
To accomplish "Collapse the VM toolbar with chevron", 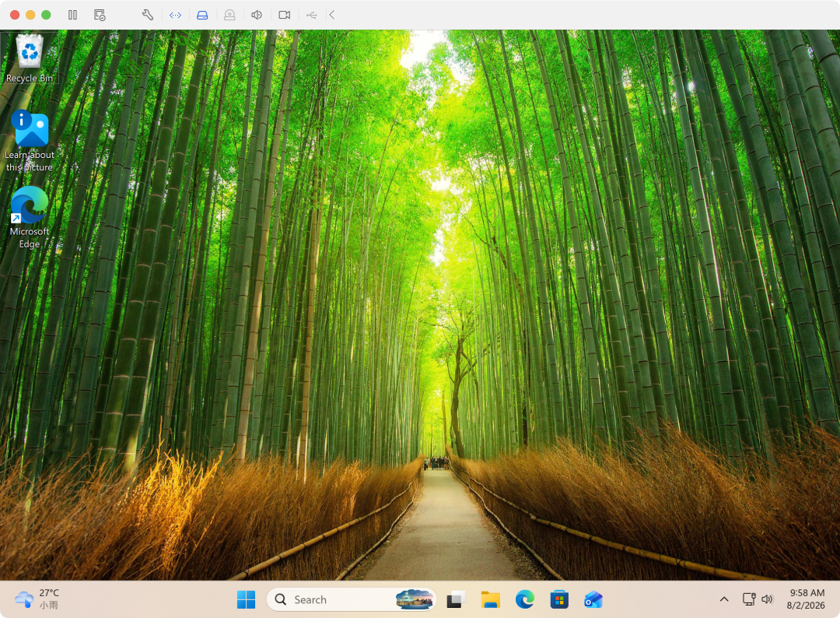I will [x=332, y=15].
